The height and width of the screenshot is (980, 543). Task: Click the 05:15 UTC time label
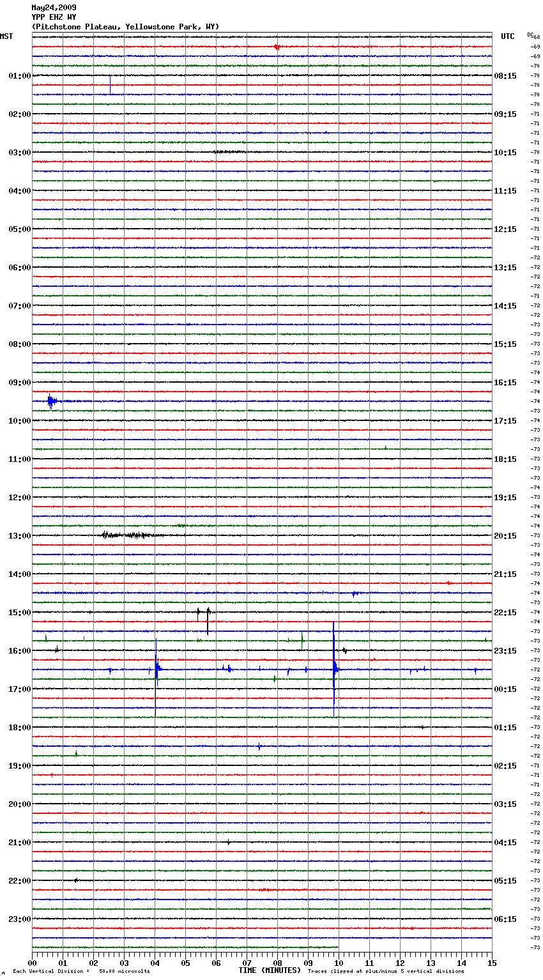click(x=505, y=881)
